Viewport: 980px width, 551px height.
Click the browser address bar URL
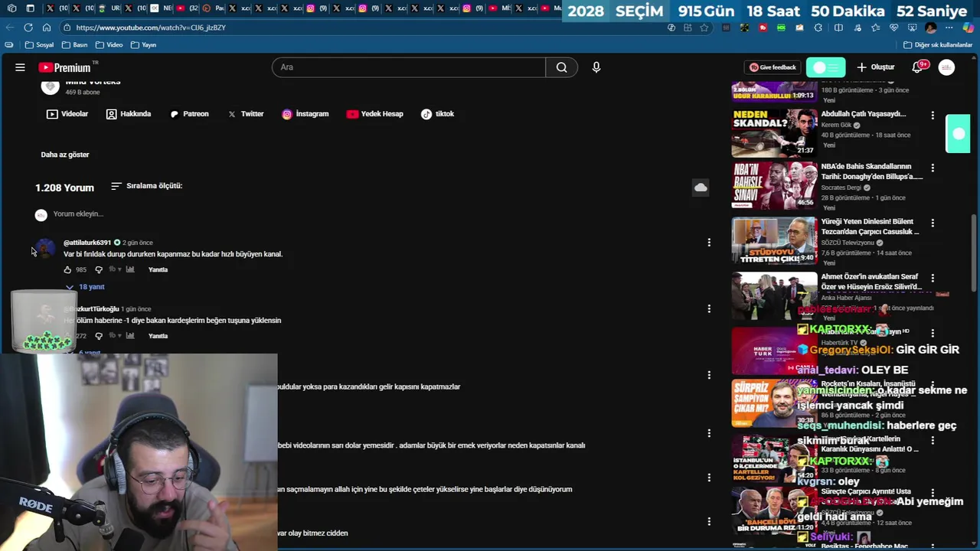151,28
